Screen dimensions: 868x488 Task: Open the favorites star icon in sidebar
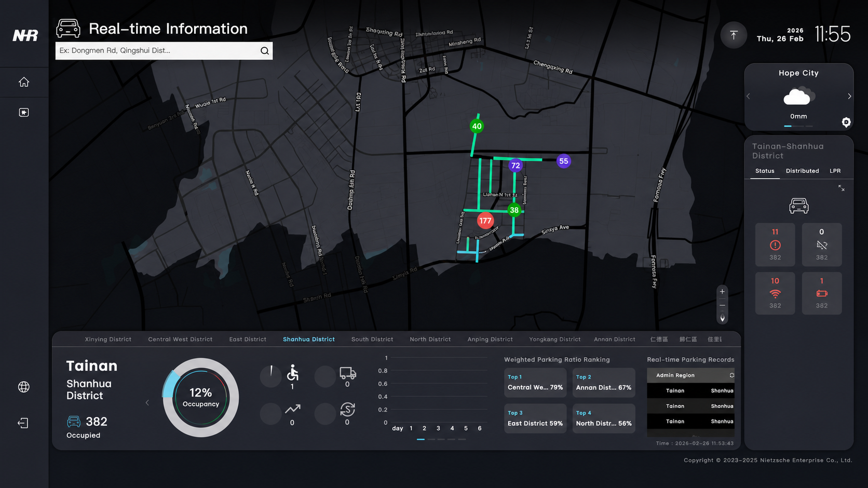(x=24, y=113)
